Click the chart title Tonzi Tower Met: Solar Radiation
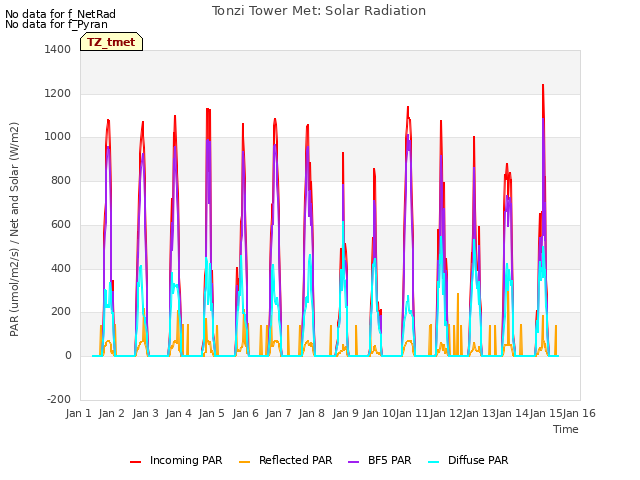The image size is (640, 480). click(319, 11)
